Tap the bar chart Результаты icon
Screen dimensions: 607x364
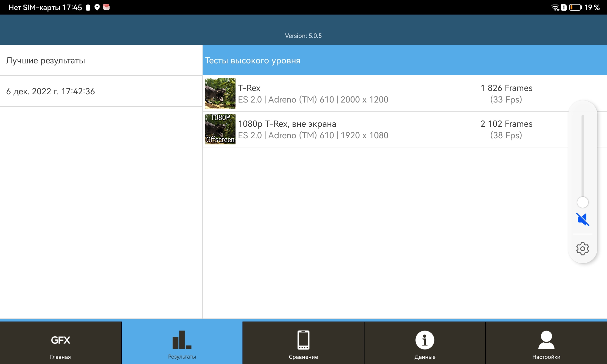pos(182,340)
